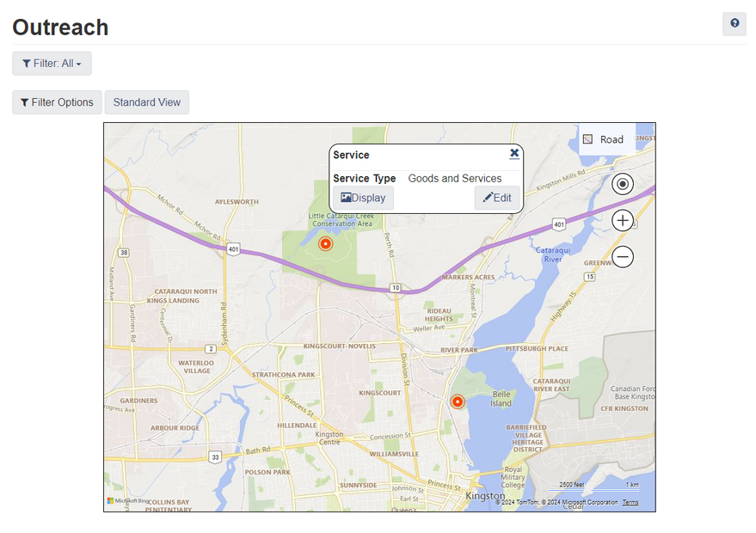This screenshot has height=533, width=756.
Task: Click the Edit button with pencil icon
Action: pyautogui.click(x=497, y=198)
